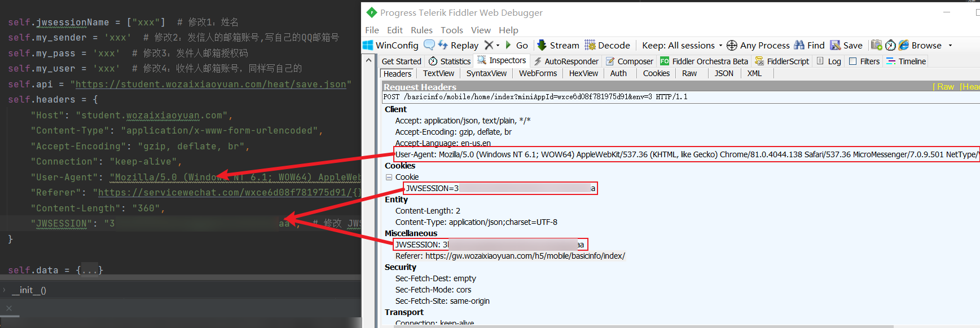Open the Keep: All sessions dropdown
The width and height of the screenshot is (980, 328).
tap(682, 45)
